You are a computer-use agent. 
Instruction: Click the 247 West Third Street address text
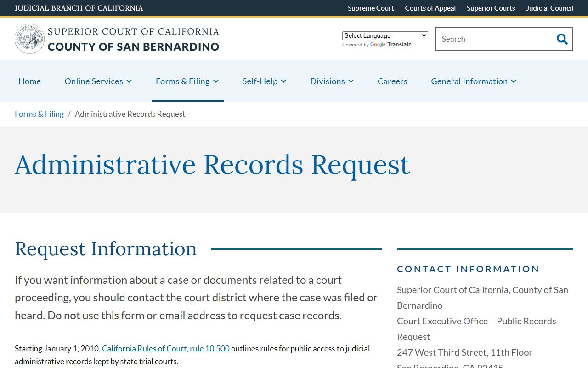pos(464,352)
